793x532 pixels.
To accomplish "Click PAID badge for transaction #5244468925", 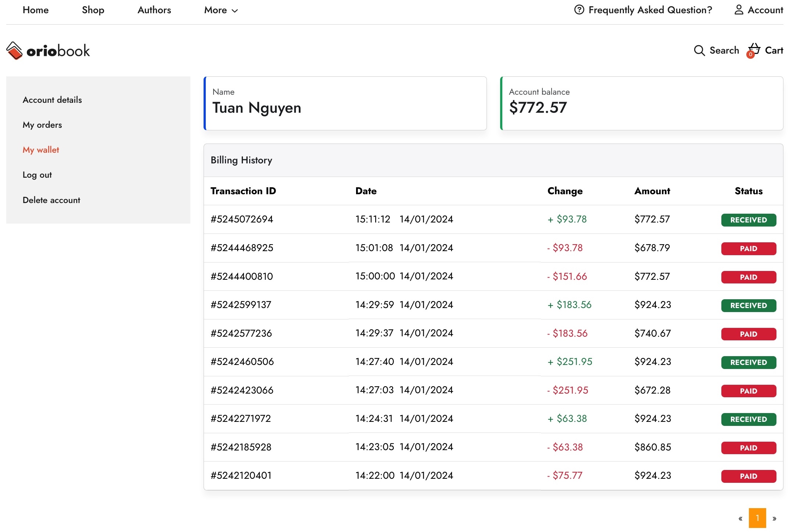I will click(x=748, y=249).
